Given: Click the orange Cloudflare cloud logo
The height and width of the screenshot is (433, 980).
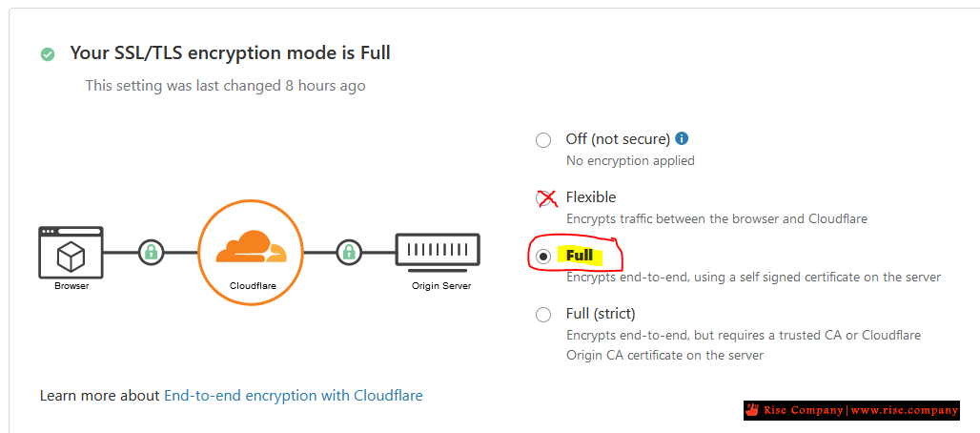Looking at the screenshot, I should [x=252, y=246].
